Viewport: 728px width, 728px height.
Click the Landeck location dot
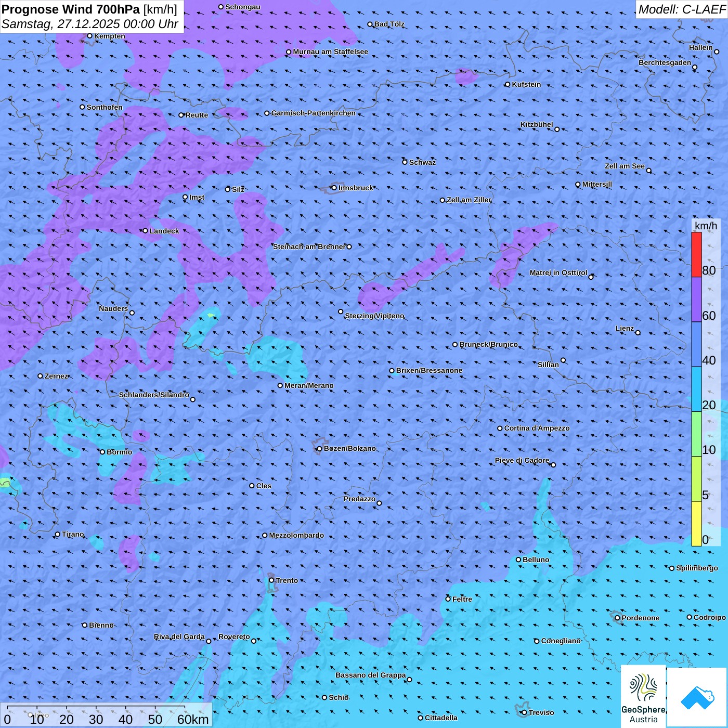(x=145, y=231)
